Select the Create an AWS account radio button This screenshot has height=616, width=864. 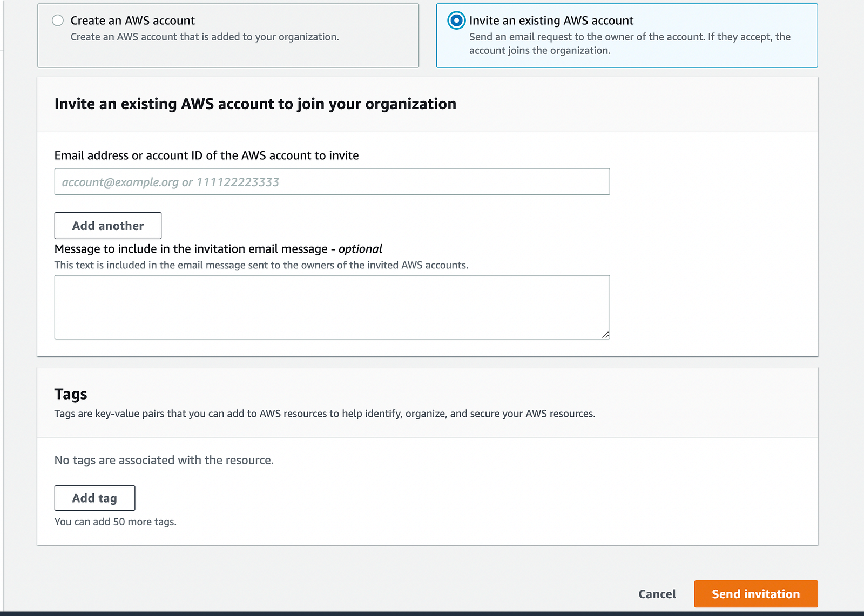(x=58, y=21)
